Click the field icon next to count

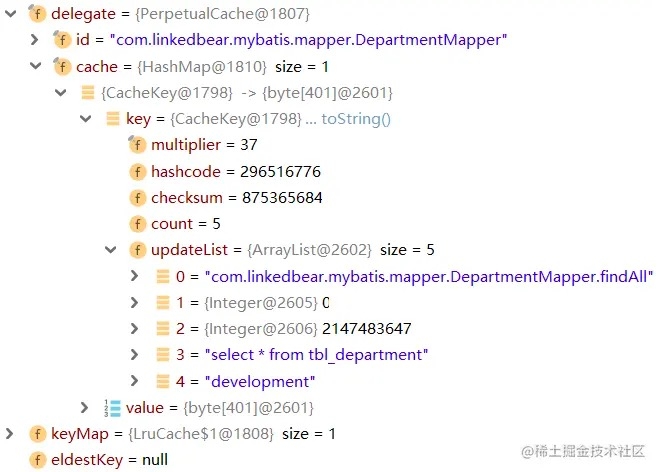click(137, 223)
